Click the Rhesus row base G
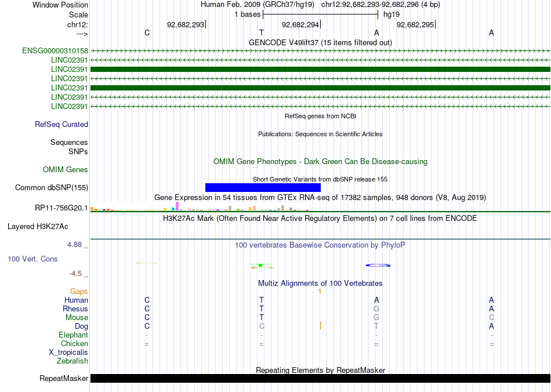Image resolution: width=551 pixels, height=392 pixels. [376, 308]
